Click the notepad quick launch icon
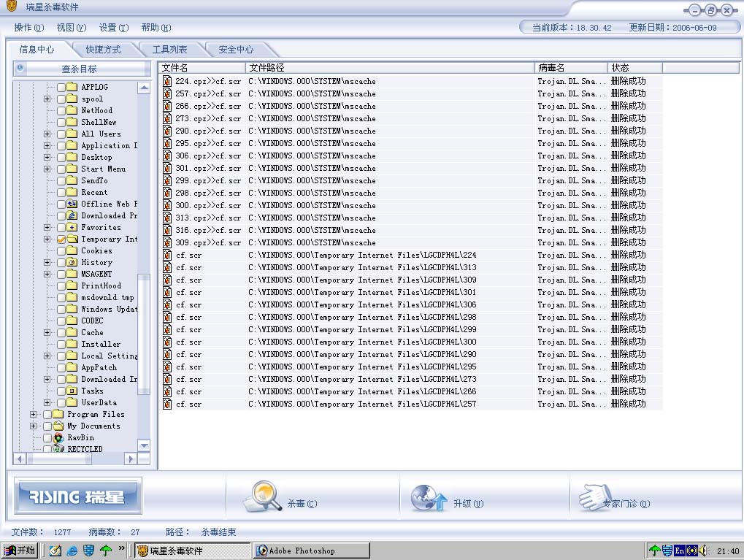Image resolution: width=744 pixels, height=560 pixels. (55, 551)
